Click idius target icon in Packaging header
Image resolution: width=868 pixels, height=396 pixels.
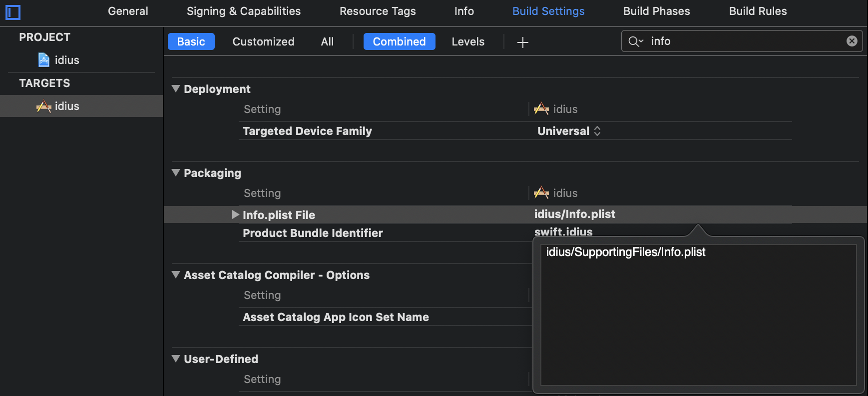point(541,193)
